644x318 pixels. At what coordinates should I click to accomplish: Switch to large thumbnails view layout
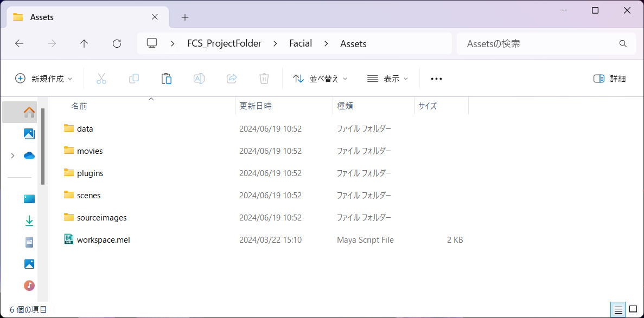633,309
